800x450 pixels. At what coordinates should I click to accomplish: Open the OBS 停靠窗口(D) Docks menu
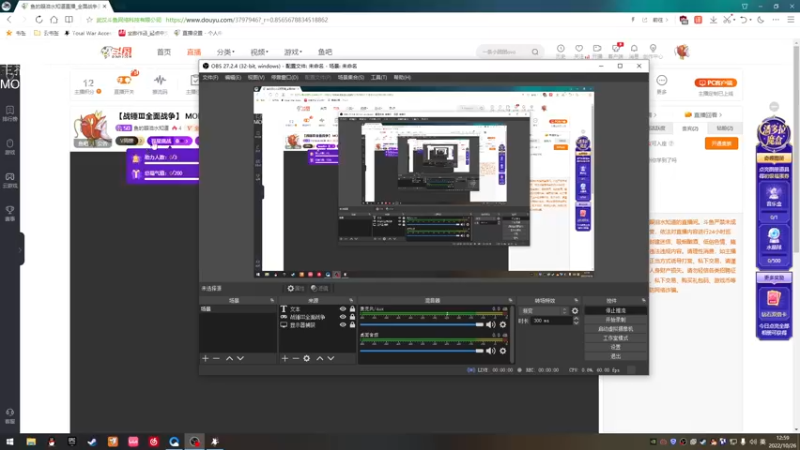pos(285,78)
